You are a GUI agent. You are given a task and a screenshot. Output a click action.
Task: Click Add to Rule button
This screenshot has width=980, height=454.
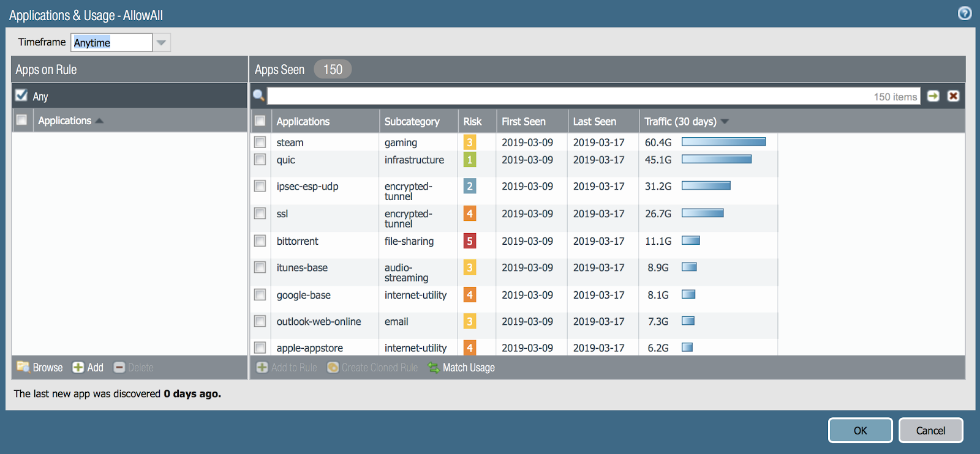(287, 367)
